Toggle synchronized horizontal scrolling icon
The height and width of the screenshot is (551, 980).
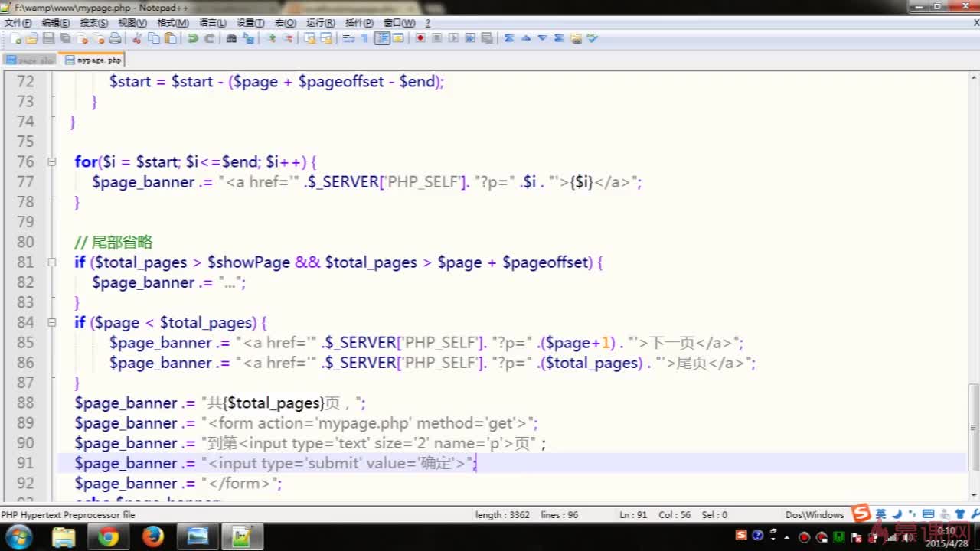(326, 38)
